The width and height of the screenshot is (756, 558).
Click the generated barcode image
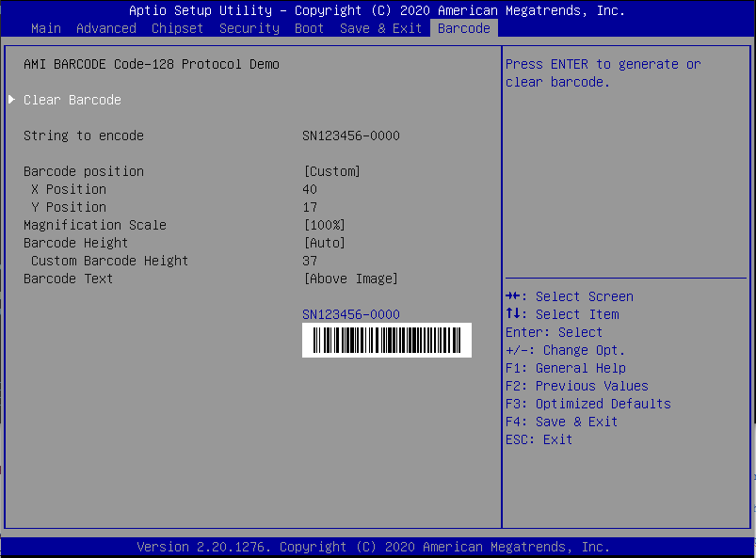coord(386,340)
